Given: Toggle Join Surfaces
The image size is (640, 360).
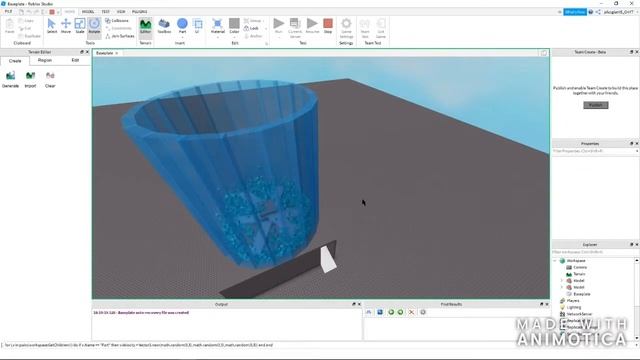Looking at the screenshot, I should point(120,36).
